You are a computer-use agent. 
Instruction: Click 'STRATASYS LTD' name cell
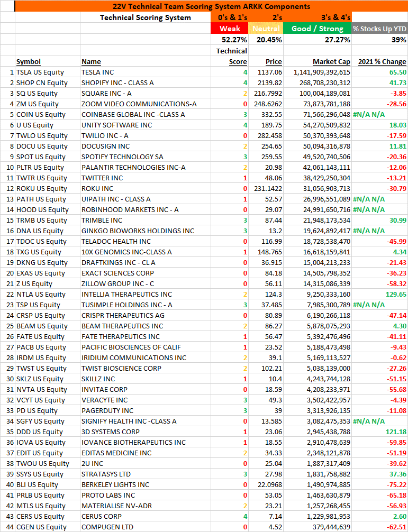click(146, 474)
